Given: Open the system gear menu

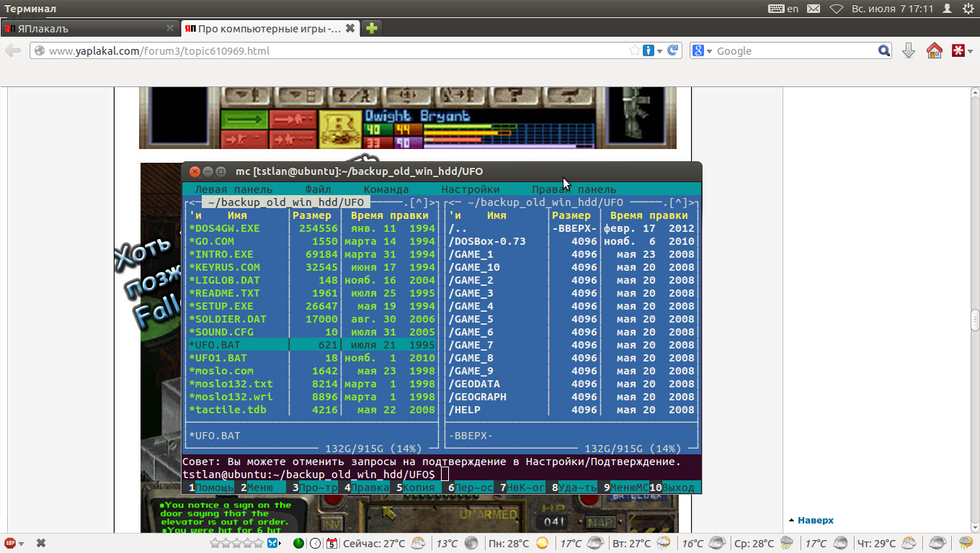Looking at the screenshot, I should pyautogui.click(x=968, y=9).
